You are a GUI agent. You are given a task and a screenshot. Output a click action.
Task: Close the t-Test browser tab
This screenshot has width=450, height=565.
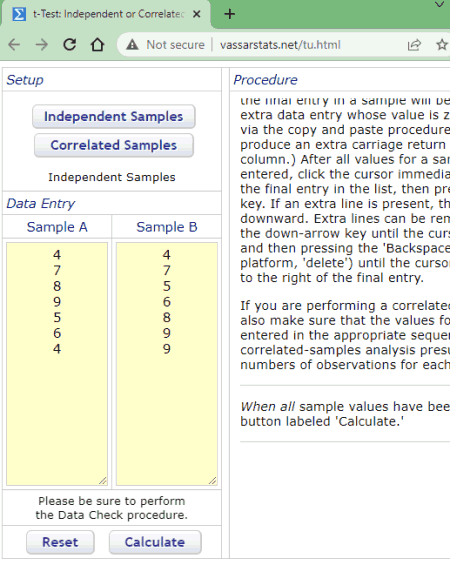pyautogui.click(x=196, y=14)
